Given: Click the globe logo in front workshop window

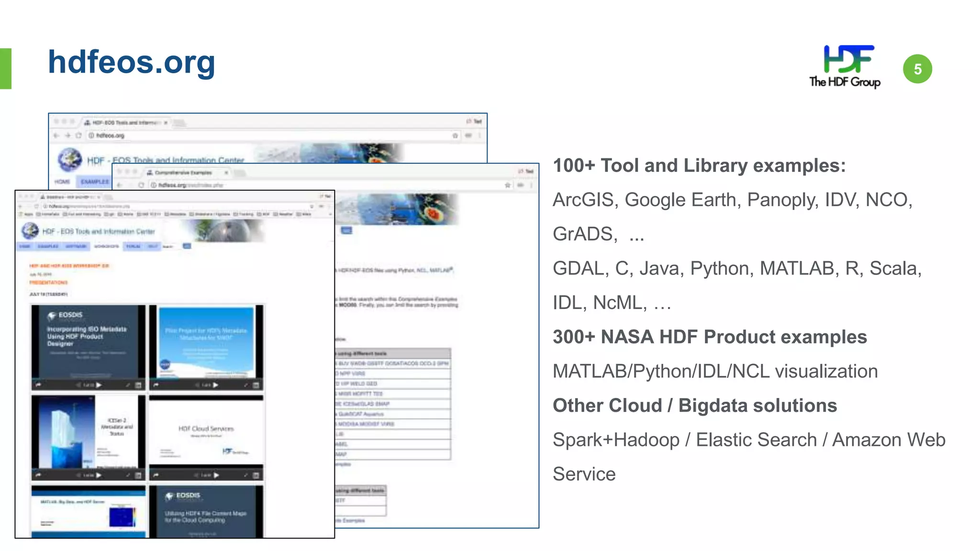Looking at the screenshot, I should [x=30, y=231].
